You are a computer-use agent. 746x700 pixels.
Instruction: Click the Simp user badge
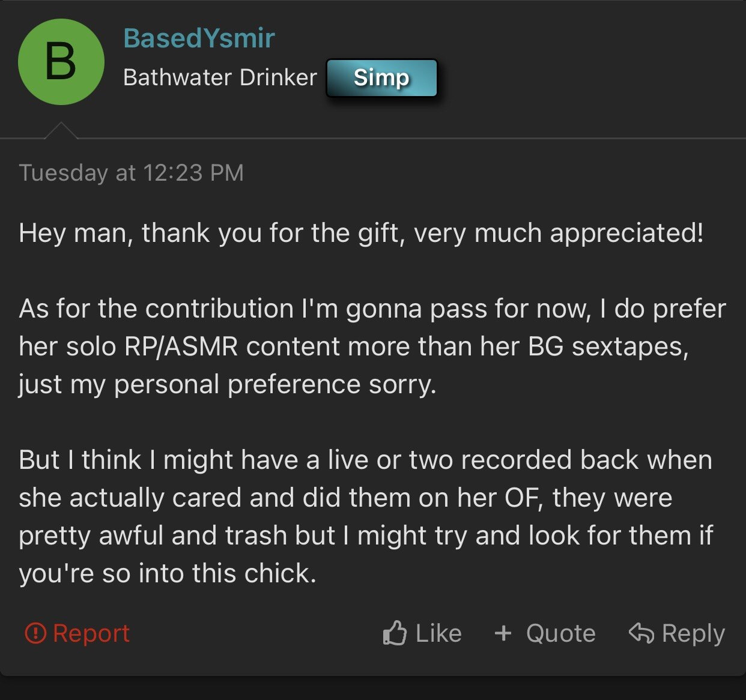pos(381,77)
